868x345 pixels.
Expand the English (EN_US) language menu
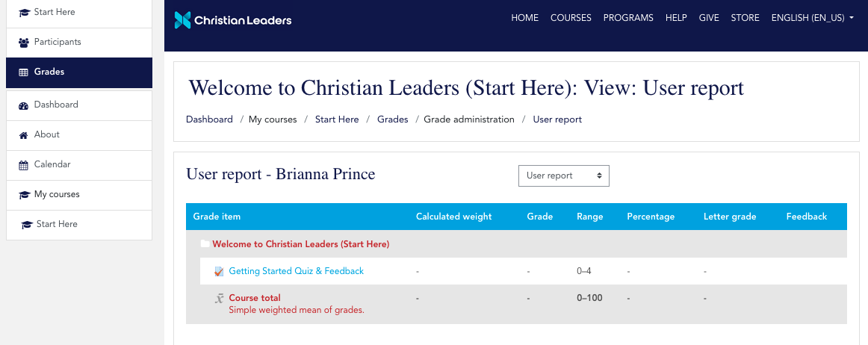(x=812, y=18)
